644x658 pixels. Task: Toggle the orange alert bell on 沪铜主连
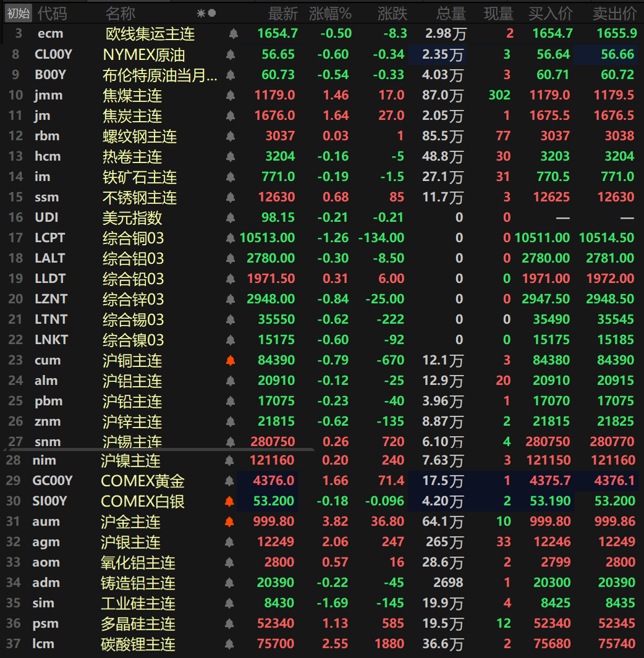click(231, 360)
